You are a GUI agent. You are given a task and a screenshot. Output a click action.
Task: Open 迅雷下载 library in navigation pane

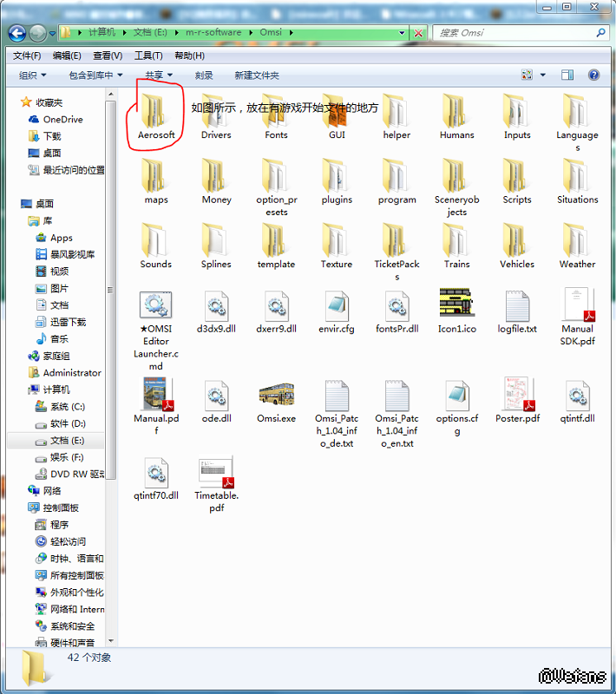61,322
